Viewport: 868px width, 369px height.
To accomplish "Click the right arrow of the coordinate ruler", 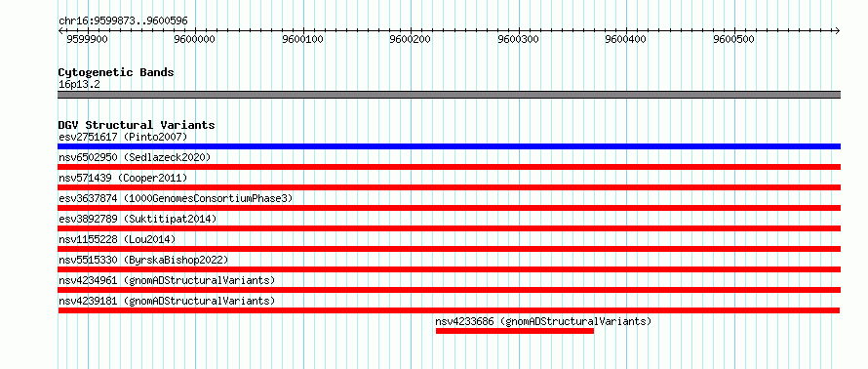I will pyautogui.click(x=837, y=30).
